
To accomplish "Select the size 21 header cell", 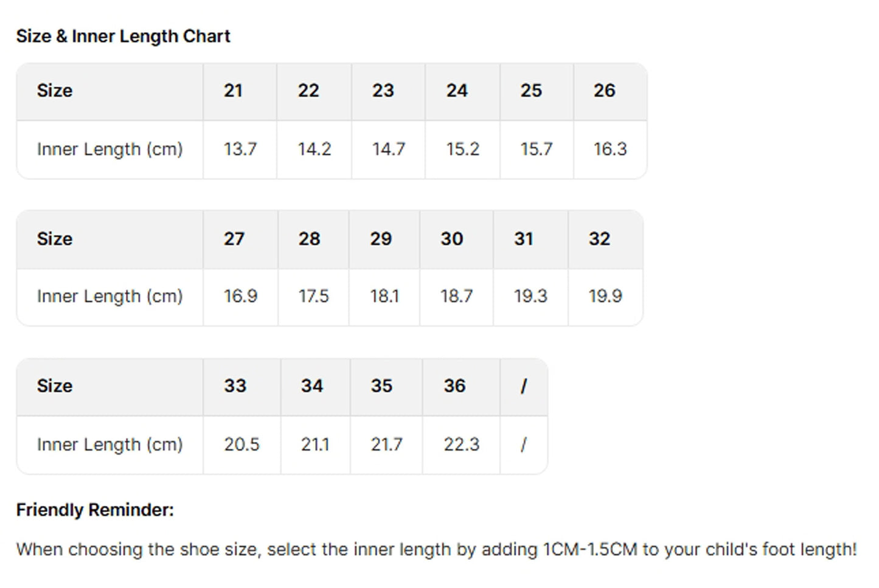I will pyautogui.click(x=233, y=91).
